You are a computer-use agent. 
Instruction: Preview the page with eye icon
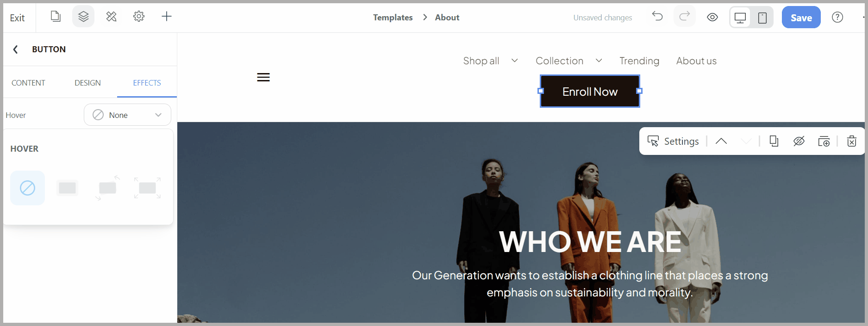point(712,17)
